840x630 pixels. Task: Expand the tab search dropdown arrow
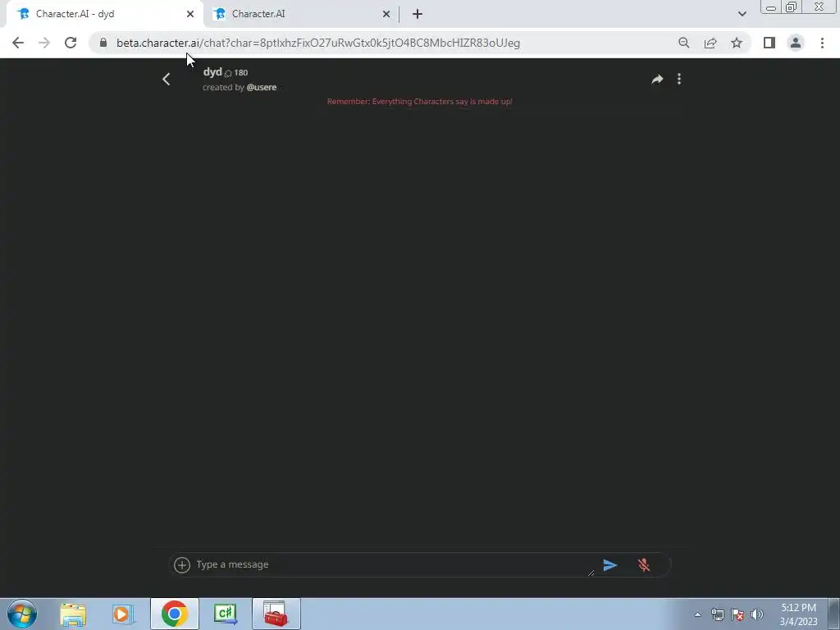click(x=742, y=14)
